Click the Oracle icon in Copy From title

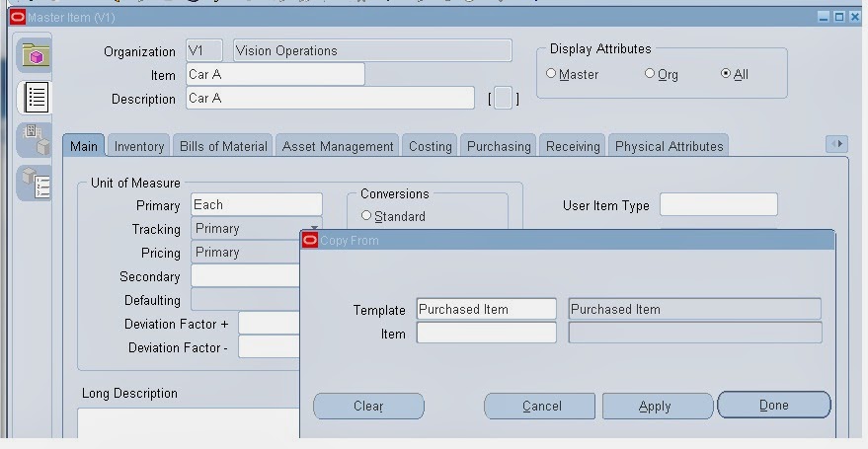pyautogui.click(x=310, y=241)
